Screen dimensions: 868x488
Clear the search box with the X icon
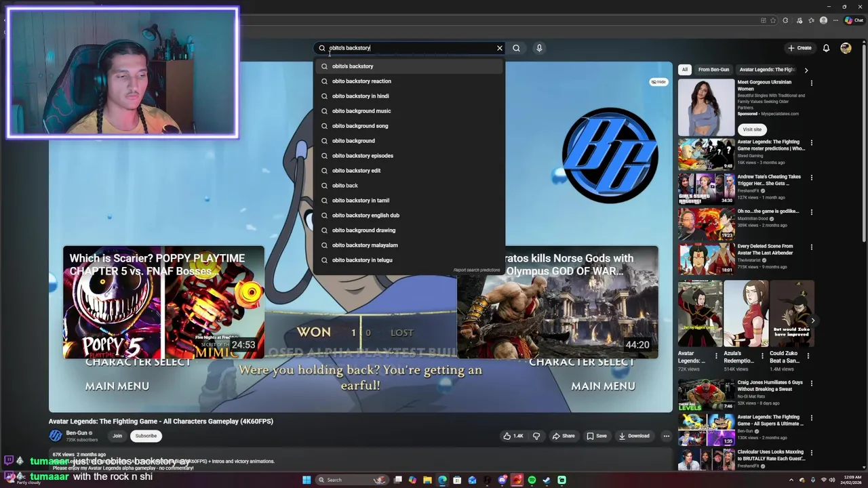(x=500, y=48)
